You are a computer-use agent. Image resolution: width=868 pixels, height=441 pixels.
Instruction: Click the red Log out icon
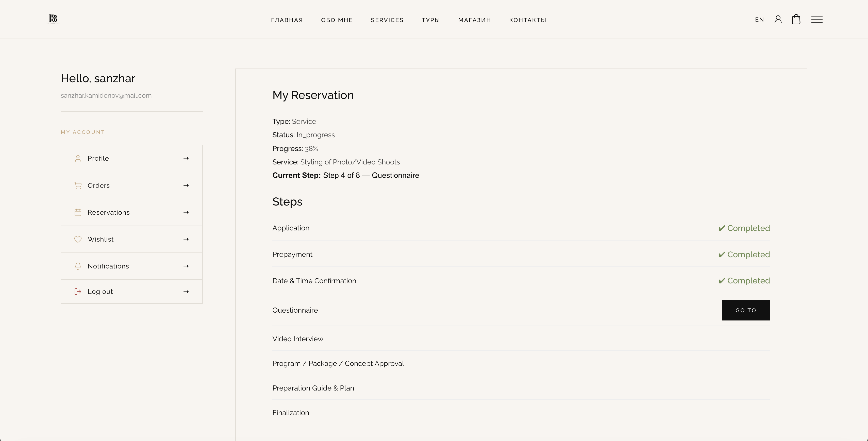pos(78,292)
